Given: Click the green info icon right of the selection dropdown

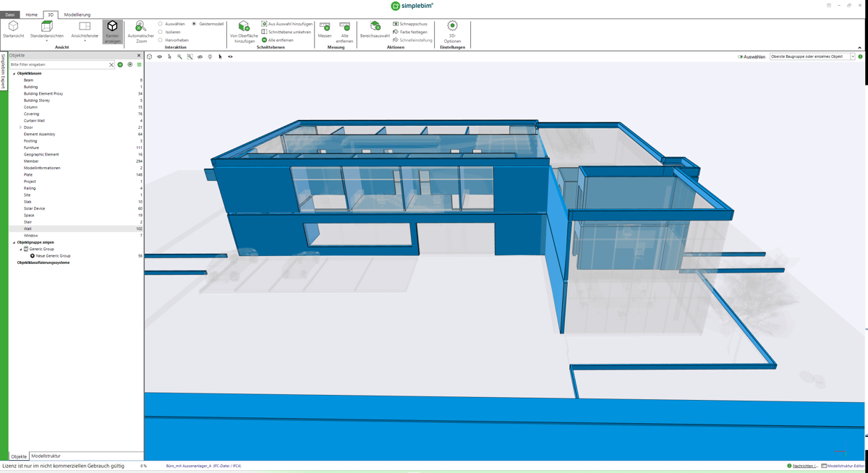Looking at the screenshot, I should 861,56.
